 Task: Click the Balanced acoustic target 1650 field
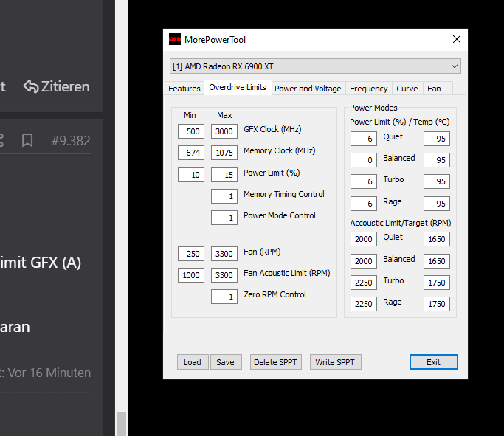click(x=437, y=261)
